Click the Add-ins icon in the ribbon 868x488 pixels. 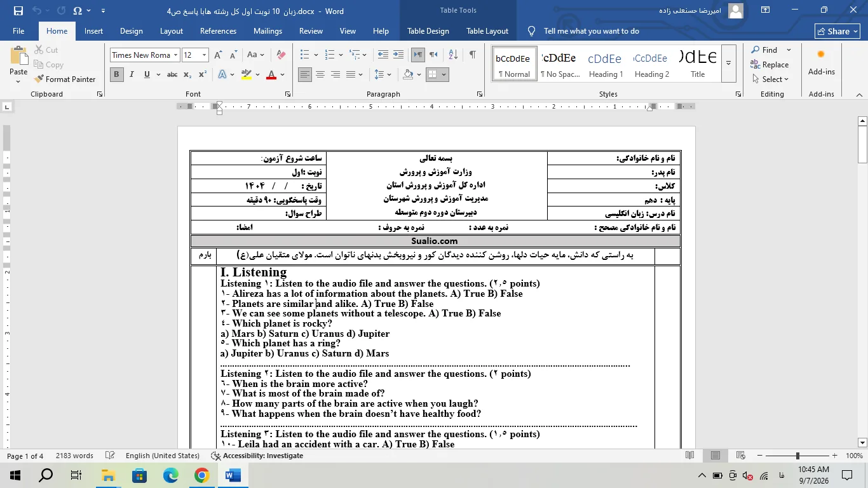(x=821, y=63)
